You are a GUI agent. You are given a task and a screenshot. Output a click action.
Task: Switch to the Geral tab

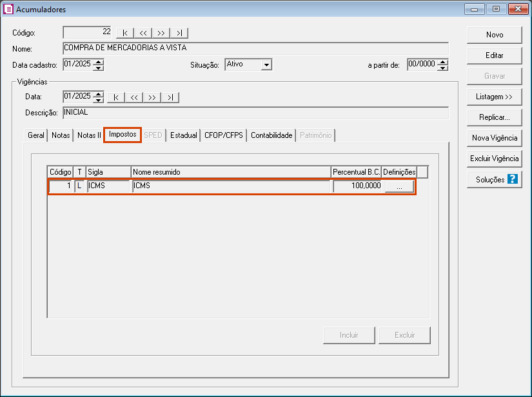(36, 135)
